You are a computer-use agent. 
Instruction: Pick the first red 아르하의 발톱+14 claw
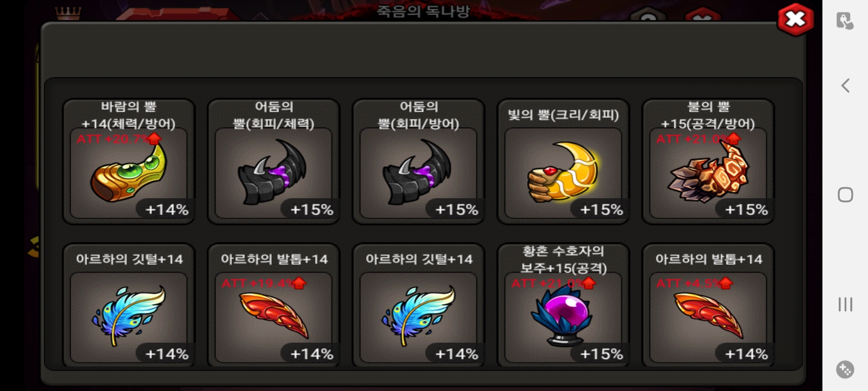click(x=273, y=305)
